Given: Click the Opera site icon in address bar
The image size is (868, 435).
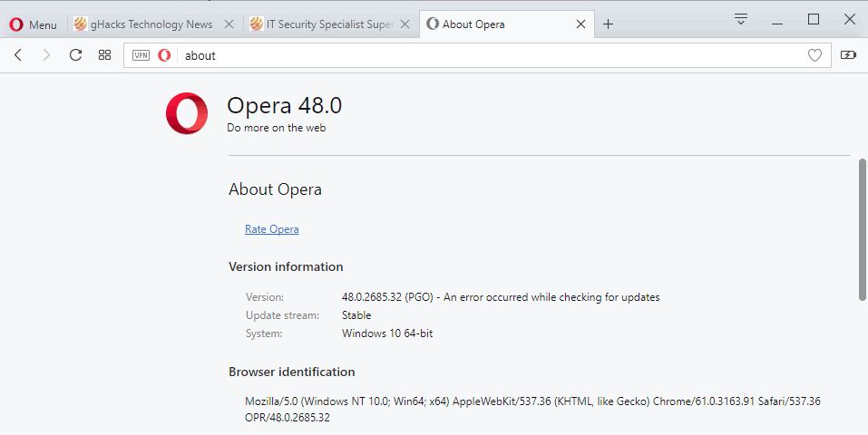Looking at the screenshot, I should pos(164,55).
